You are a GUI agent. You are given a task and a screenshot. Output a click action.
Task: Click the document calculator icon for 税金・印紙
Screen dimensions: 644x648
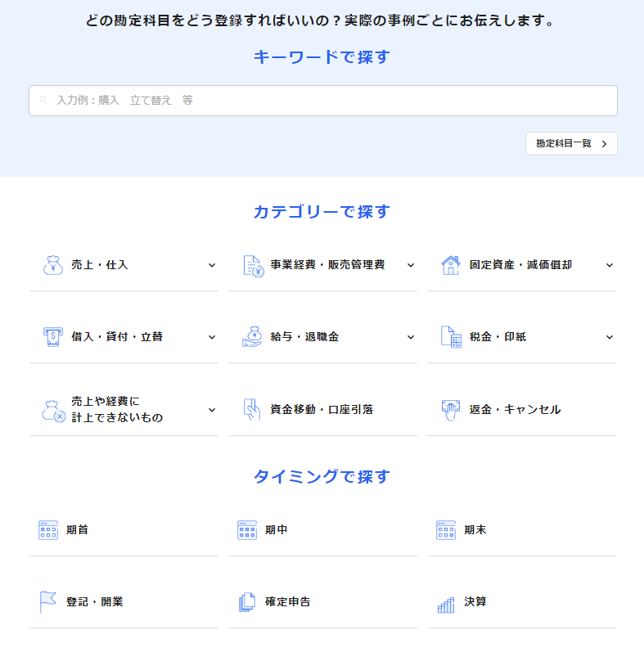[x=451, y=337]
